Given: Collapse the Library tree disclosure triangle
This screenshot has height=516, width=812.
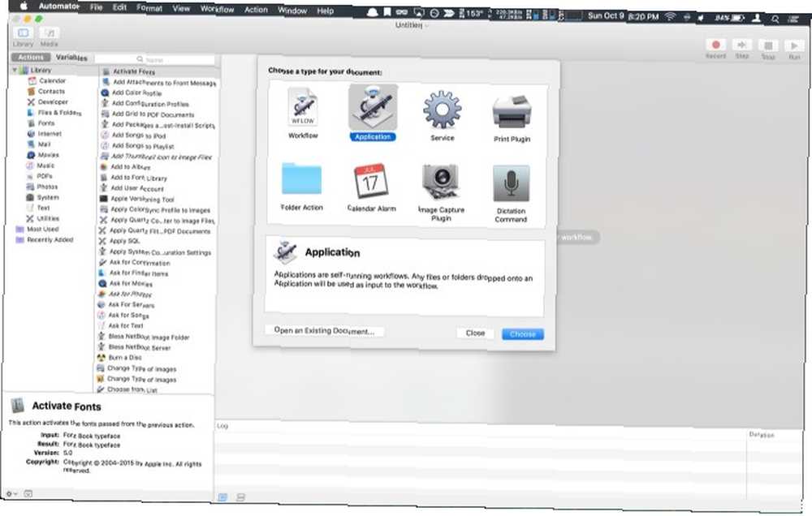Looking at the screenshot, I should point(15,69).
